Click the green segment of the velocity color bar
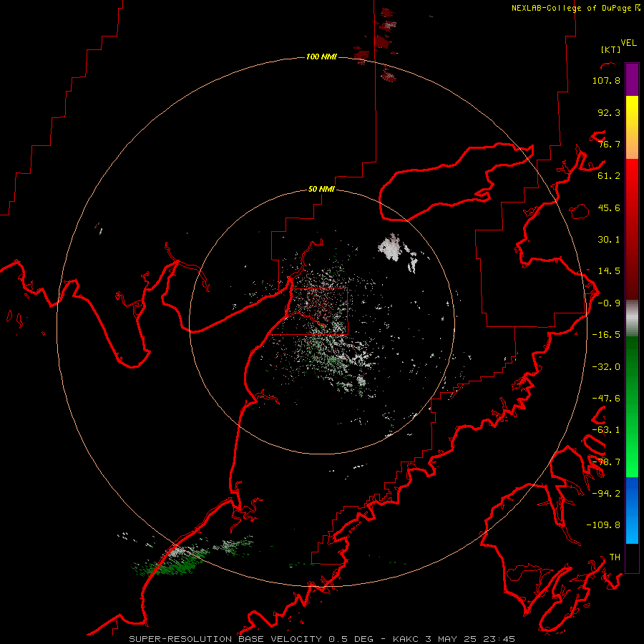Screen dimensions: 644x644 632,406
